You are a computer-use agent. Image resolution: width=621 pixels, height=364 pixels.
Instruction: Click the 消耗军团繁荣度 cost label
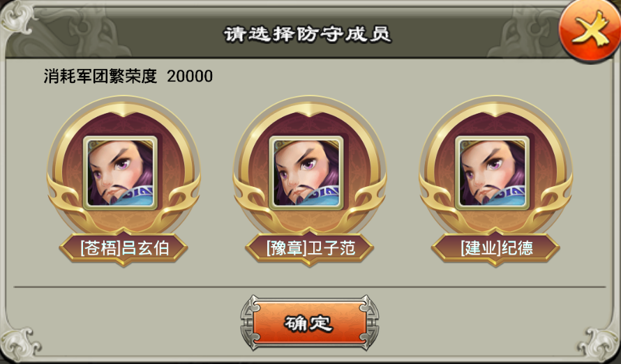point(100,76)
